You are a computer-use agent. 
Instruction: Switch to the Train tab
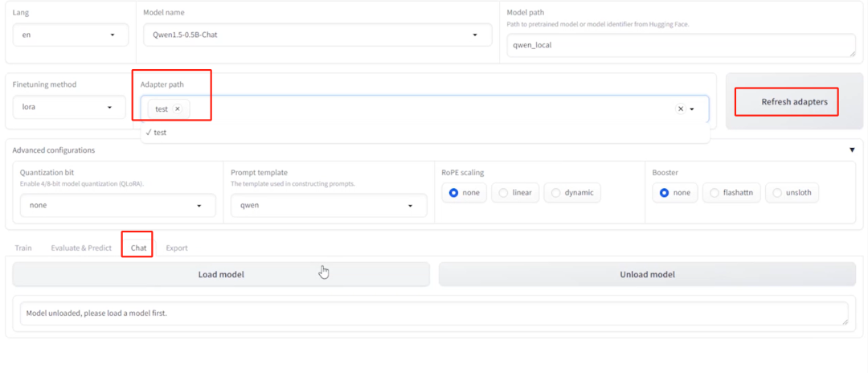pyautogui.click(x=23, y=248)
